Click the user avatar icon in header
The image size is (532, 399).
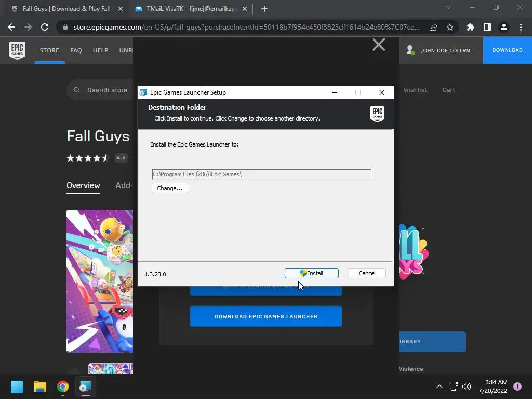point(410,50)
